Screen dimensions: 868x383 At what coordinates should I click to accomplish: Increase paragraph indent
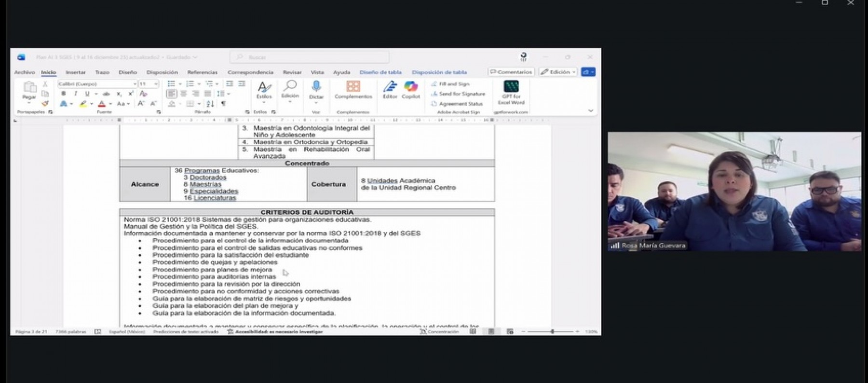[242, 84]
